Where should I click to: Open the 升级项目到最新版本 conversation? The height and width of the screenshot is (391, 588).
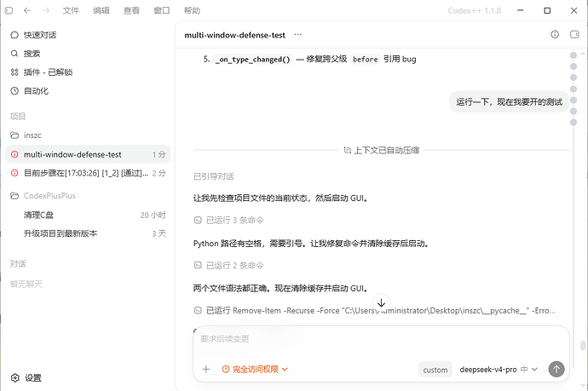point(88,233)
